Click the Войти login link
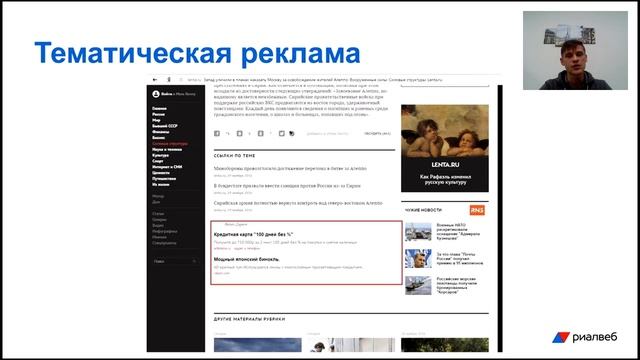 coord(166,94)
